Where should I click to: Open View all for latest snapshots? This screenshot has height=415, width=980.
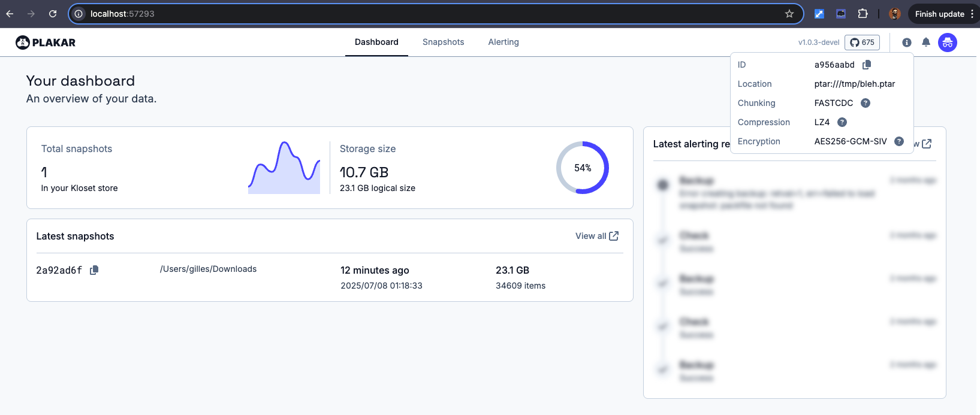pos(596,236)
